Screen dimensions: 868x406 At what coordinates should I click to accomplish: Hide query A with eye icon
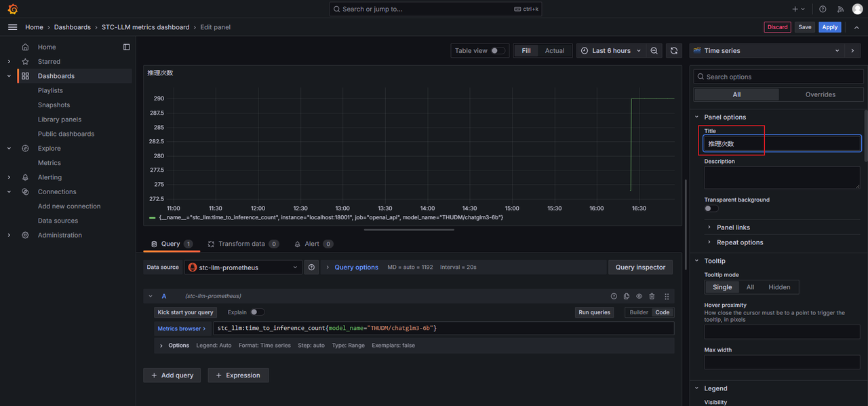(x=639, y=297)
